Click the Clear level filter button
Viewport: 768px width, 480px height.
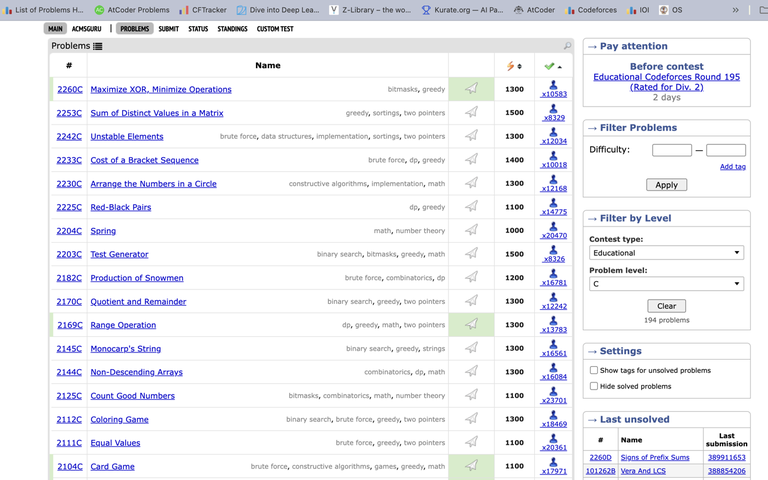(666, 306)
